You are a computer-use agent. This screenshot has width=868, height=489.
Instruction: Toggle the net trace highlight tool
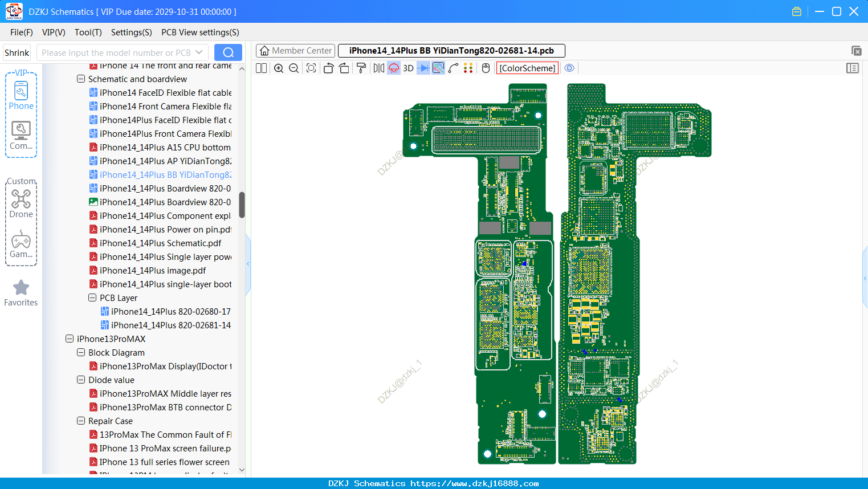pos(438,68)
